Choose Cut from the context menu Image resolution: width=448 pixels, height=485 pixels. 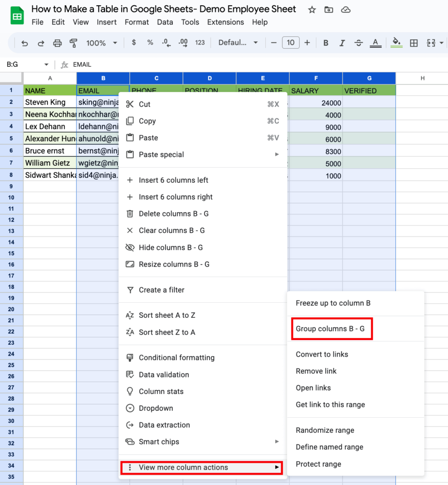[x=203, y=104]
